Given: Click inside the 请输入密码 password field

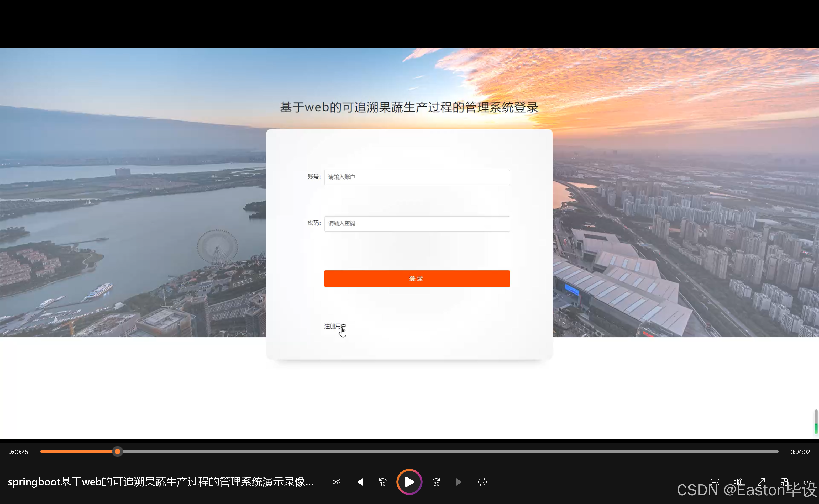Looking at the screenshot, I should (x=417, y=223).
